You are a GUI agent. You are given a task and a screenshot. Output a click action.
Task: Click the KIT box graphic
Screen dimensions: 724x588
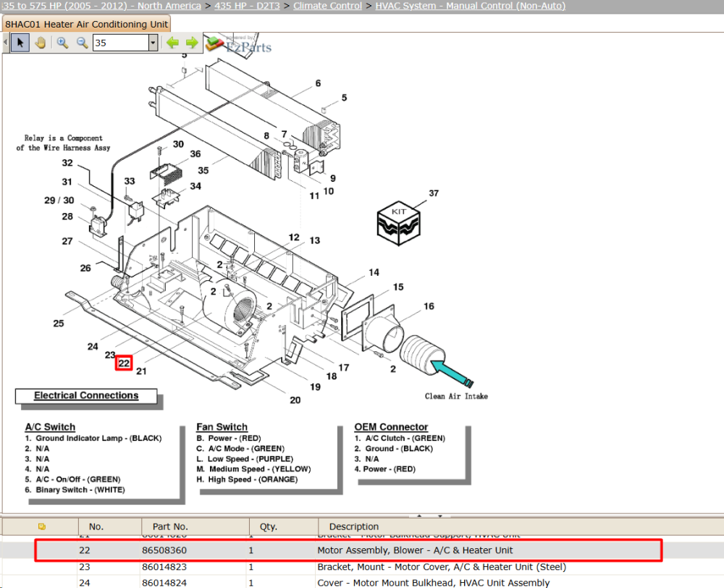[398, 223]
